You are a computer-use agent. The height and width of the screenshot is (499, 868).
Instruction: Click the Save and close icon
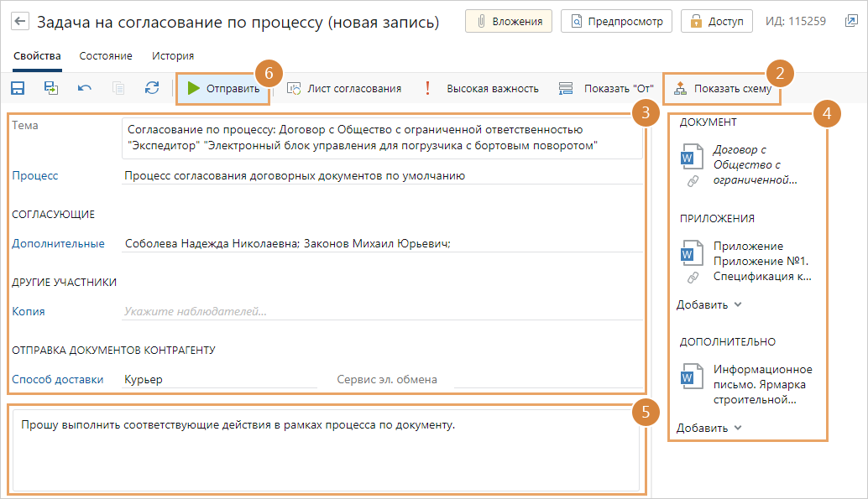51,88
